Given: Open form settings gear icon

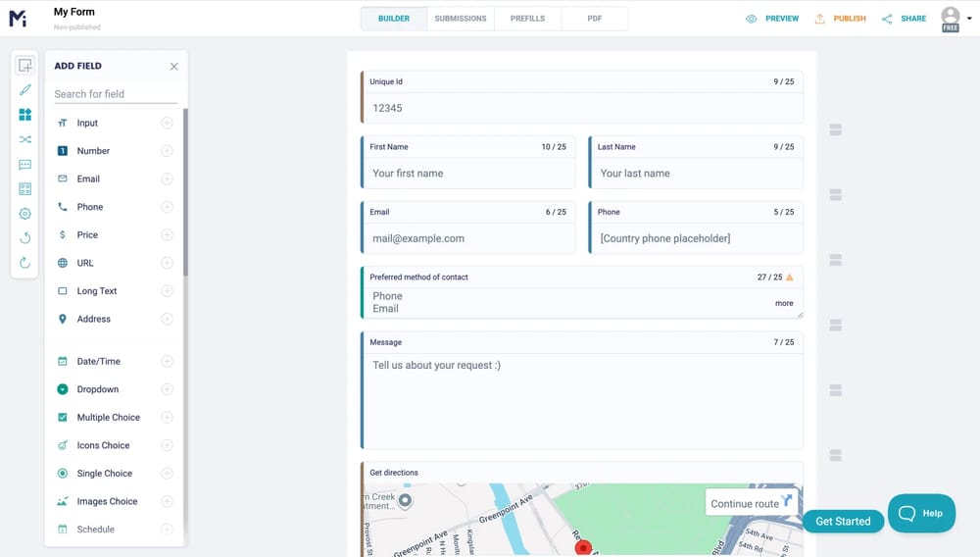Looking at the screenshot, I should (x=25, y=214).
